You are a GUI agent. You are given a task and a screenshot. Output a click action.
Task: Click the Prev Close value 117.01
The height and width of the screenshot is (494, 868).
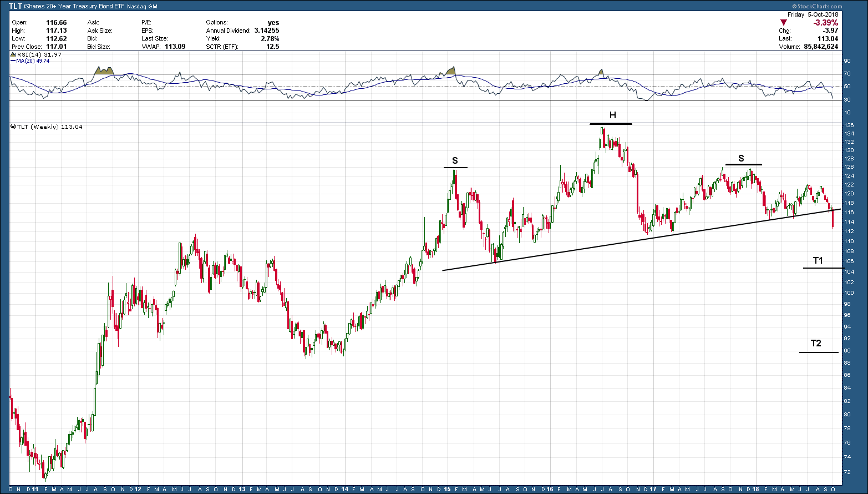tap(56, 47)
